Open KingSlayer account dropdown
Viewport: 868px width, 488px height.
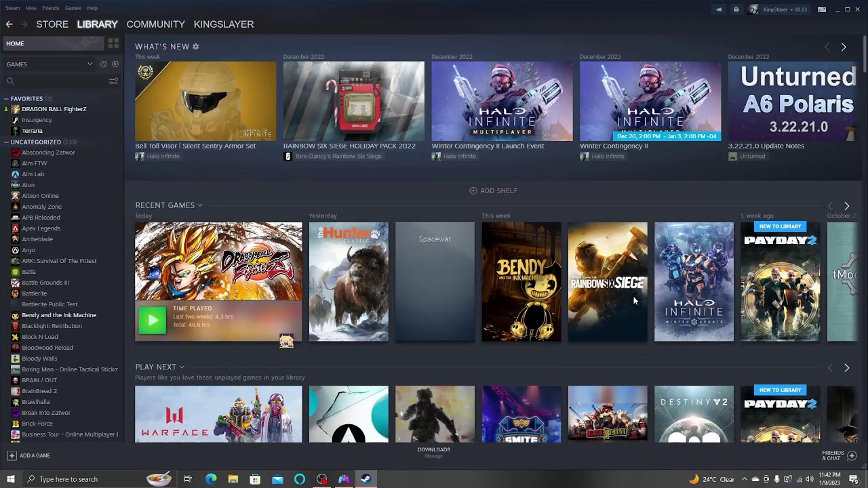point(785,9)
